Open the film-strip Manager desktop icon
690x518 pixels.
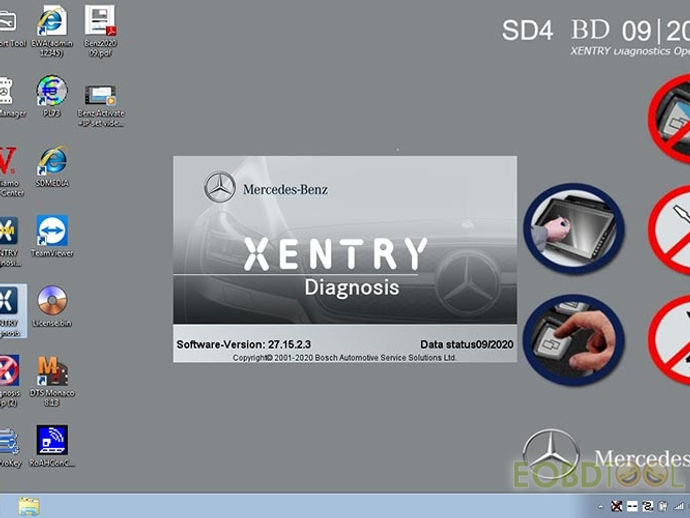11,98
